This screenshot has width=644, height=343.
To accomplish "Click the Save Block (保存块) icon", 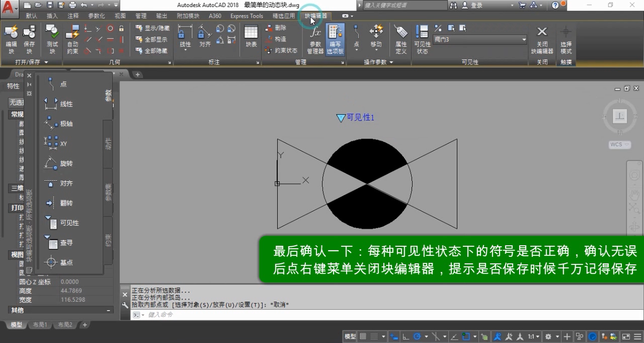I will (29, 33).
